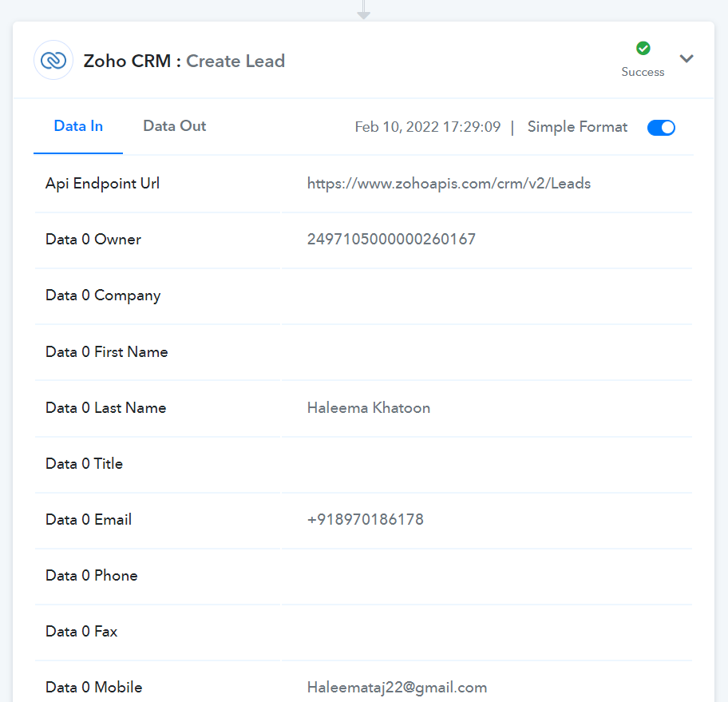This screenshot has height=702, width=728.
Task: Select the Data 0 Phone label
Action: [x=92, y=576]
